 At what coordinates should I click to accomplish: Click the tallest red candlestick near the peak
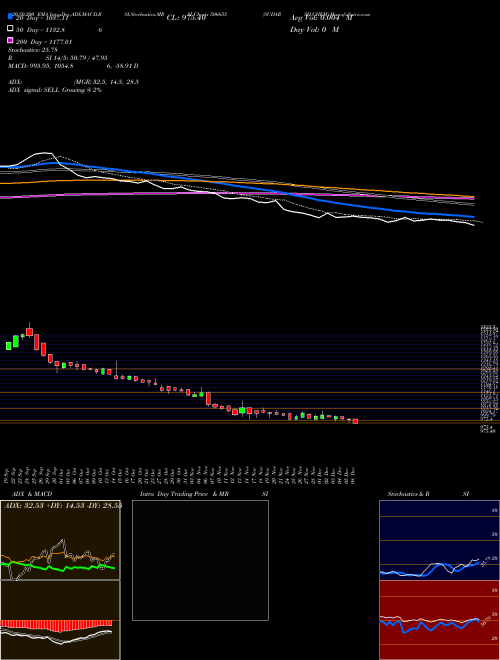coord(36,342)
